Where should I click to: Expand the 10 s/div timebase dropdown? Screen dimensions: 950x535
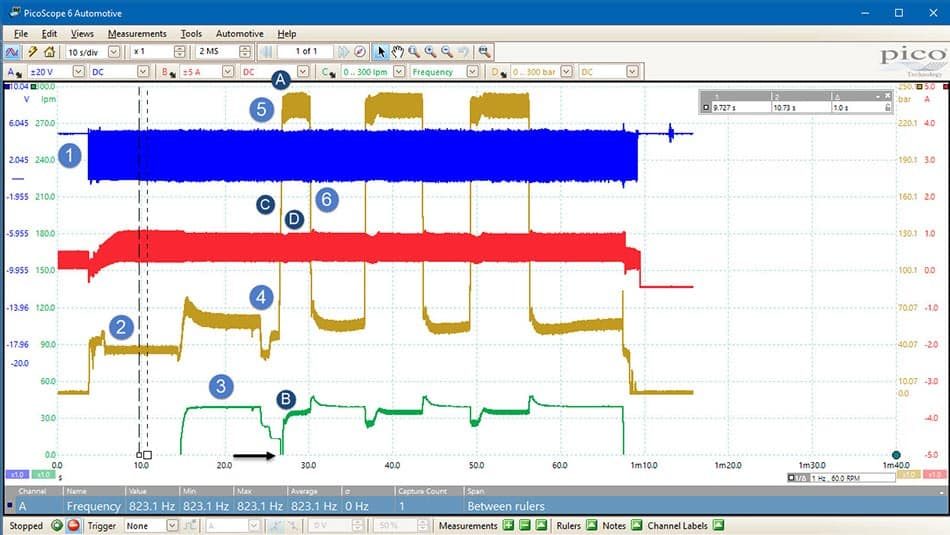click(x=114, y=52)
